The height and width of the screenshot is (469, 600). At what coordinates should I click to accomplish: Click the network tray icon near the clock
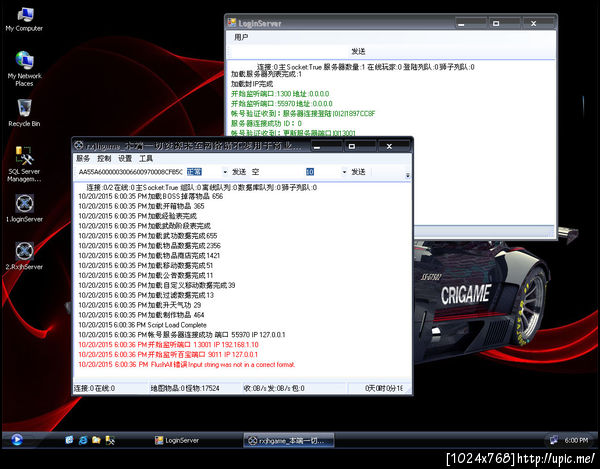pyautogui.click(x=553, y=440)
